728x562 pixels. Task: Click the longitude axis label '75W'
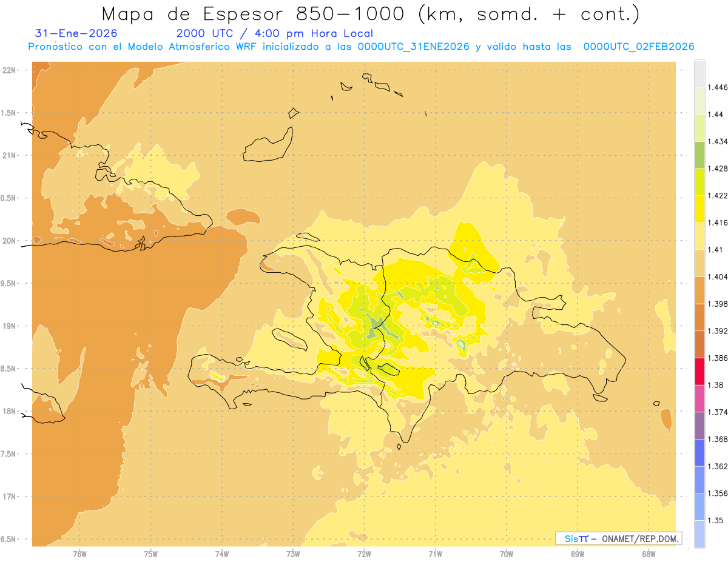point(151,554)
